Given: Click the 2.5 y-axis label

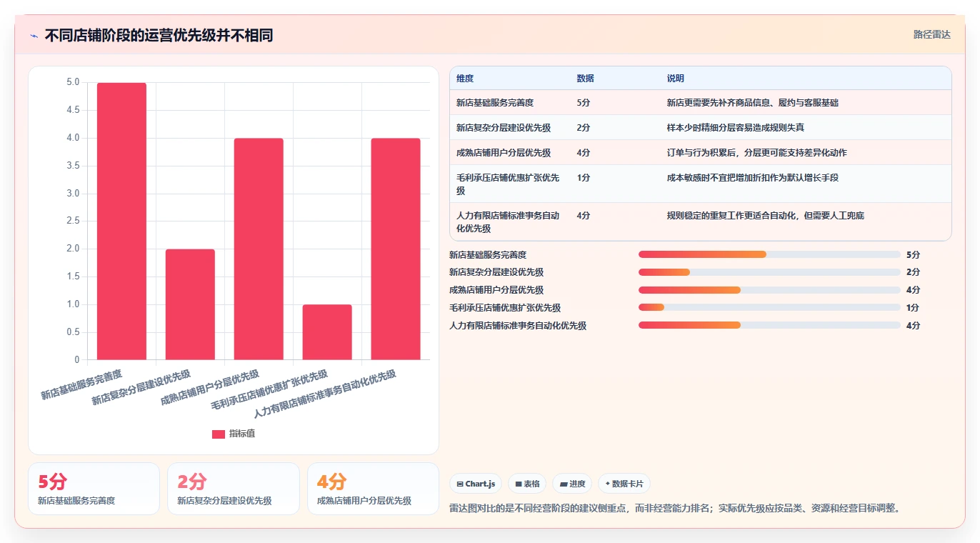Looking at the screenshot, I should pos(73,221).
